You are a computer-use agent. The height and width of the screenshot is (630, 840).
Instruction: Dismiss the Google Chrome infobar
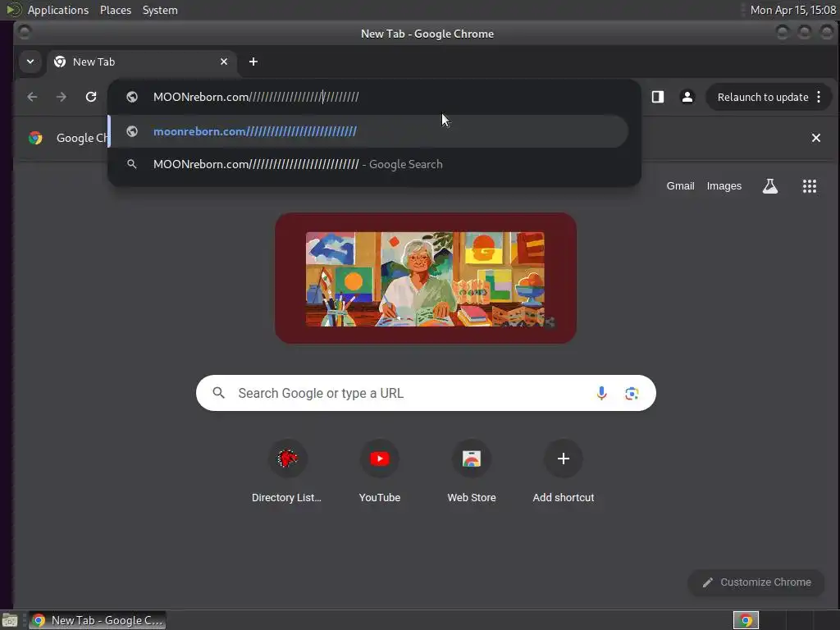[x=816, y=138]
